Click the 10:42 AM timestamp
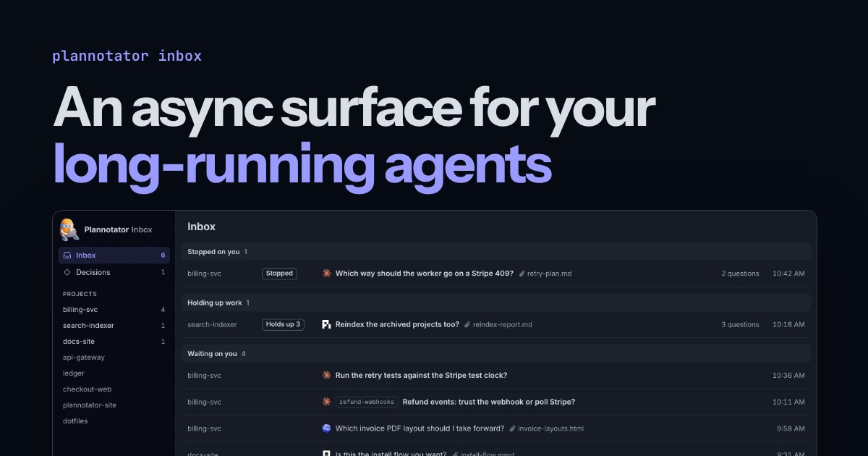This screenshot has height=456, width=868. tap(788, 274)
